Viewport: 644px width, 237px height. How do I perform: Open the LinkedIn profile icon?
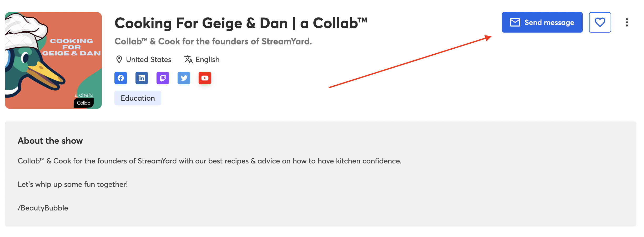pos(142,78)
